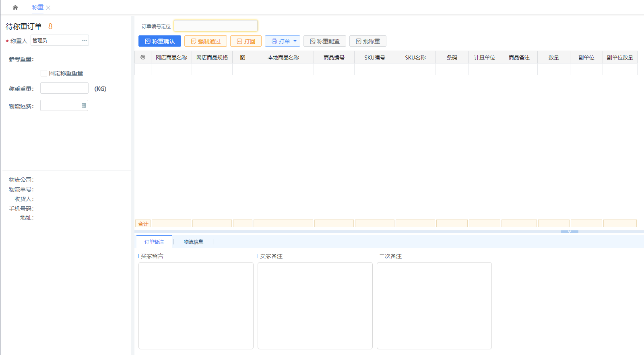The height and width of the screenshot is (355, 644).
Task: Close the 称重 tab
Action: 48,8
